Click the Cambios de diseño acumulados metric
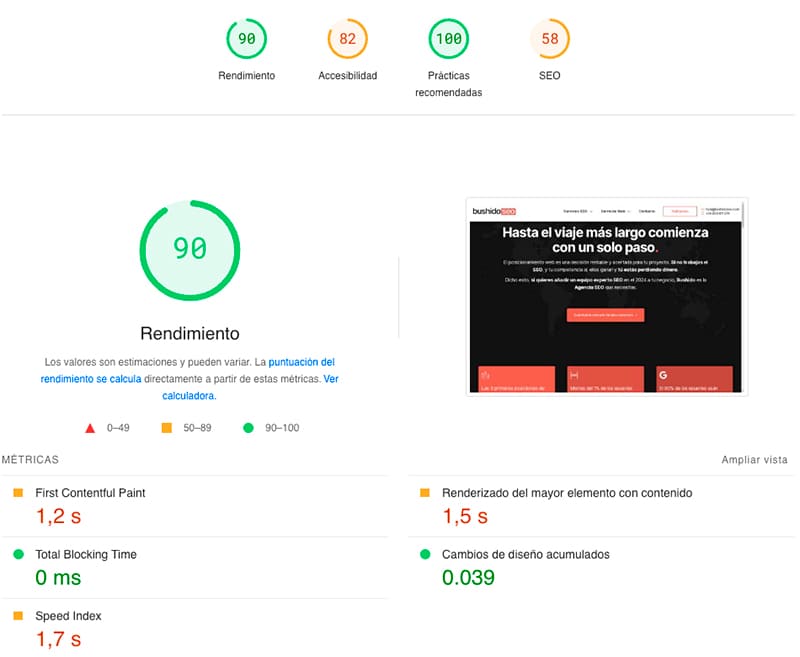This screenshot has width=800, height=657. click(x=525, y=554)
